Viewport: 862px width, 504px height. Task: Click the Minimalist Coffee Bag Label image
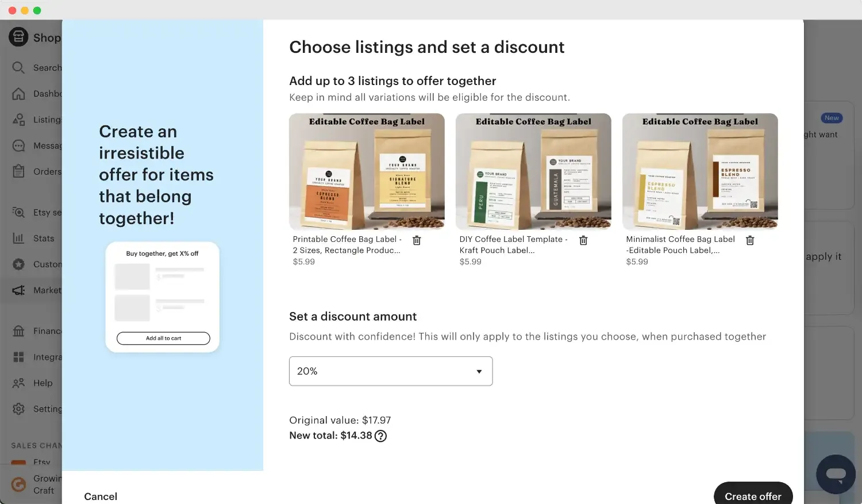click(x=700, y=171)
